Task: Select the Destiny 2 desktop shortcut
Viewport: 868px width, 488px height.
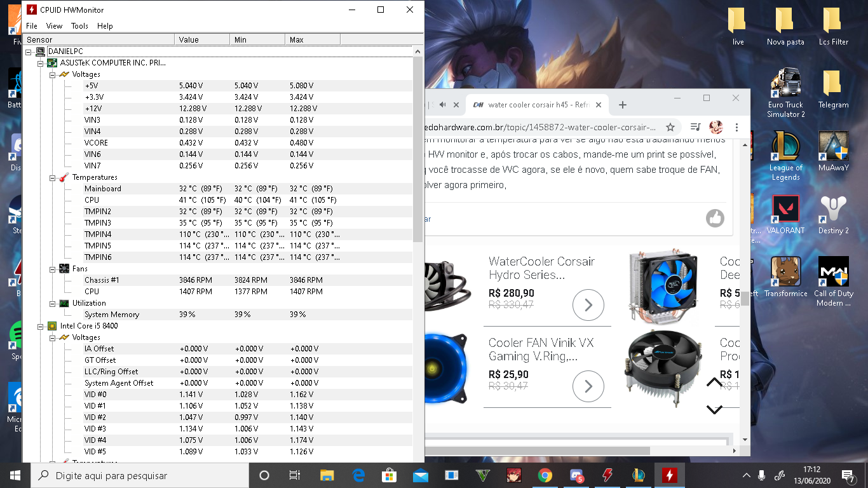Action: [833, 215]
